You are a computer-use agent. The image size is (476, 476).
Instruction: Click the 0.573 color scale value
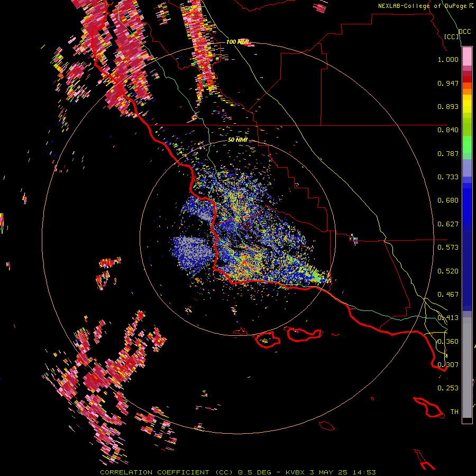pos(448,248)
